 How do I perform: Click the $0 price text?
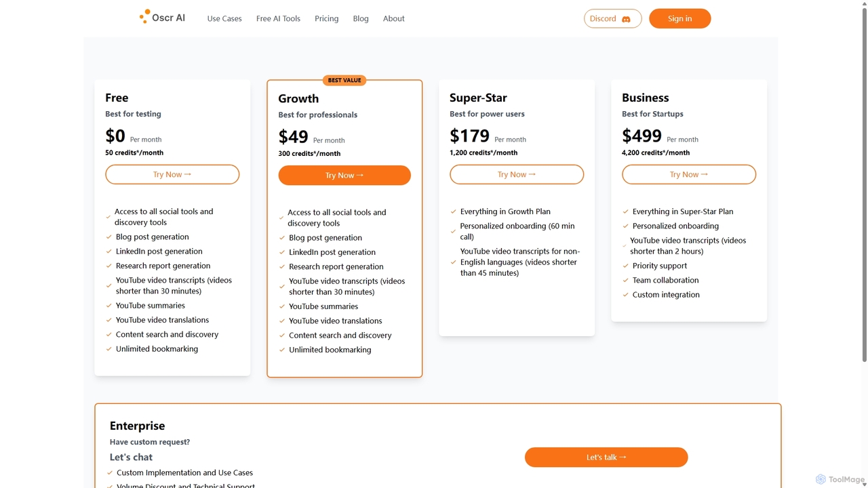[x=115, y=136]
